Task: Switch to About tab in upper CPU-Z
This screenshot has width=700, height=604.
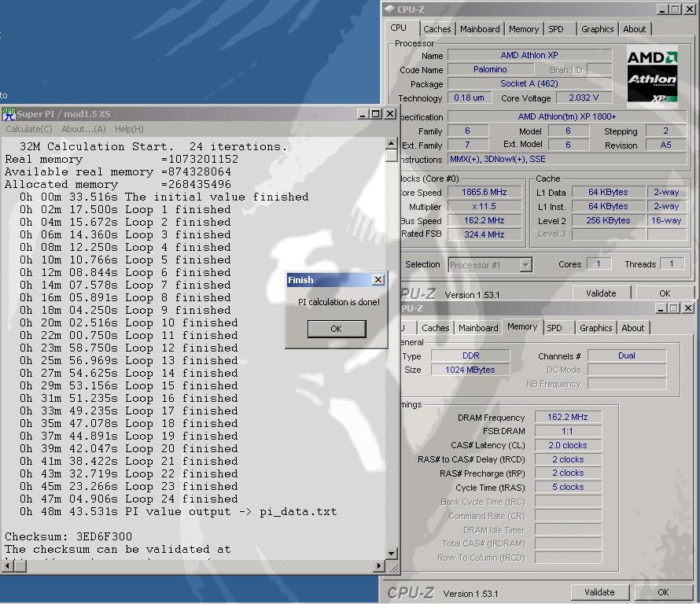Action: pos(635,29)
